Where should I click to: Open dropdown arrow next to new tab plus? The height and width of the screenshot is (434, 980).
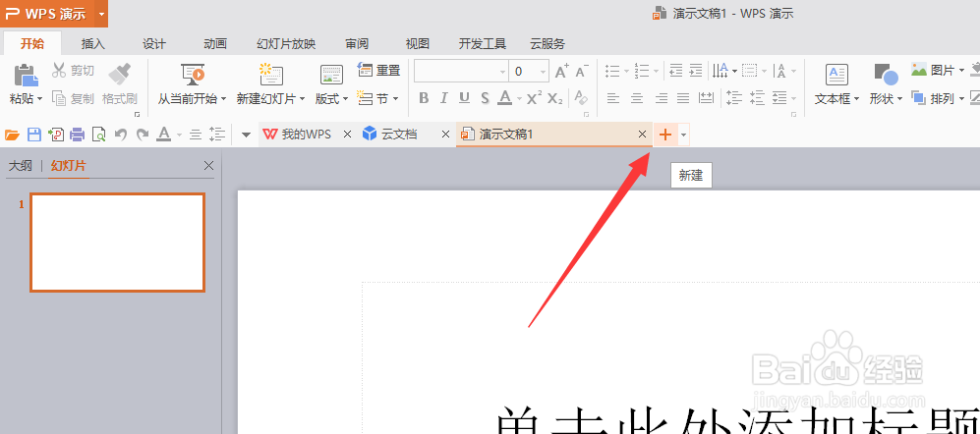684,135
